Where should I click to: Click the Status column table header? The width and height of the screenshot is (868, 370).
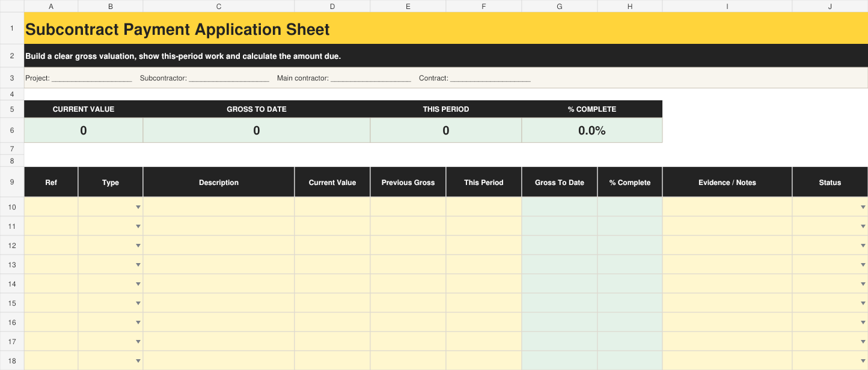pyautogui.click(x=830, y=182)
